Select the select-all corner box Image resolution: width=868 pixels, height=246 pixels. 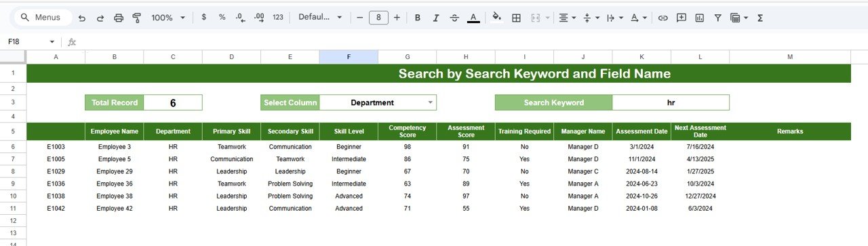point(13,57)
